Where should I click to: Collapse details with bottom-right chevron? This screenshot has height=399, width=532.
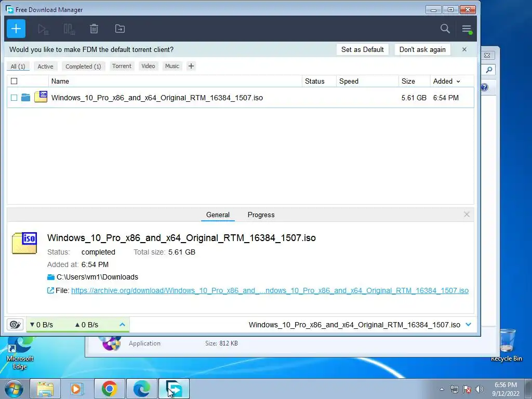pyautogui.click(x=469, y=324)
